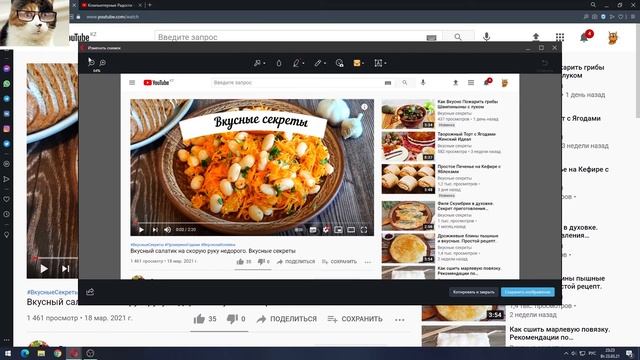Open History clock in Opera sidebar
The height and width of the screenshot is (360, 640).
pyautogui.click(x=7, y=214)
